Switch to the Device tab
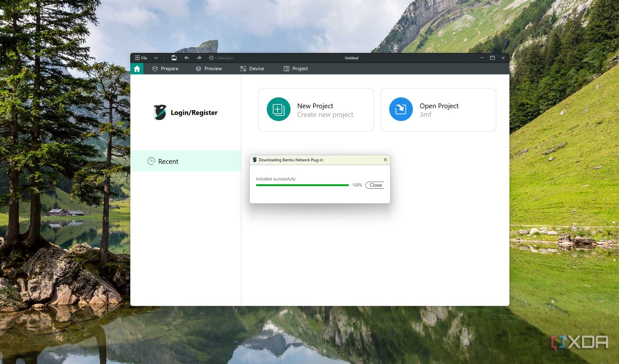 point(252,69)
